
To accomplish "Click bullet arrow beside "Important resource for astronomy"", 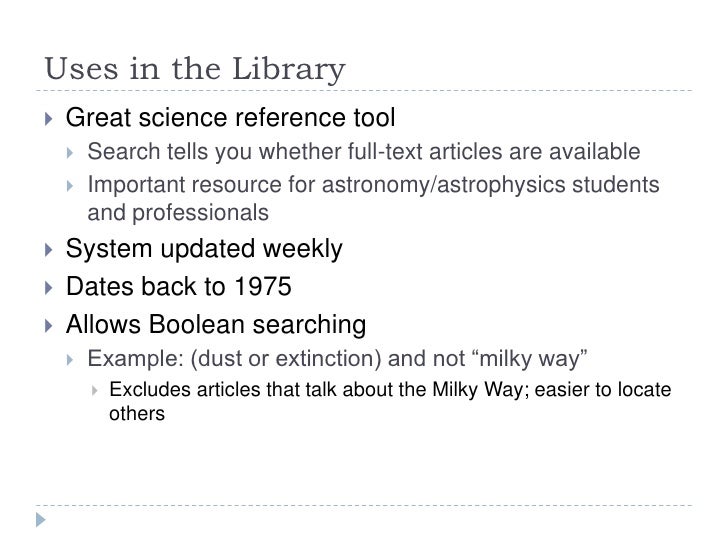I will [70, 186].
